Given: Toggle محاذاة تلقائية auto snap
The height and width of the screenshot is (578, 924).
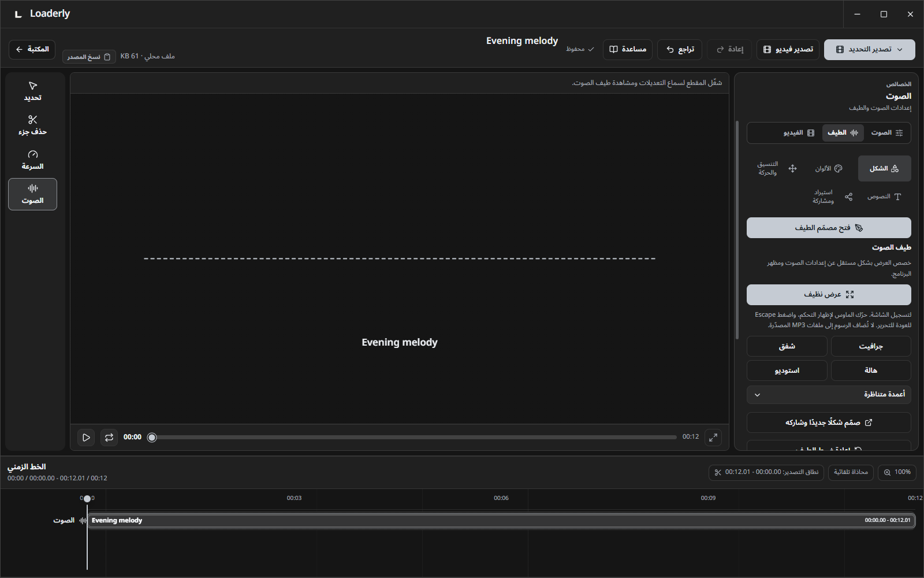Looking at the screenshot, I should (851, 472).
